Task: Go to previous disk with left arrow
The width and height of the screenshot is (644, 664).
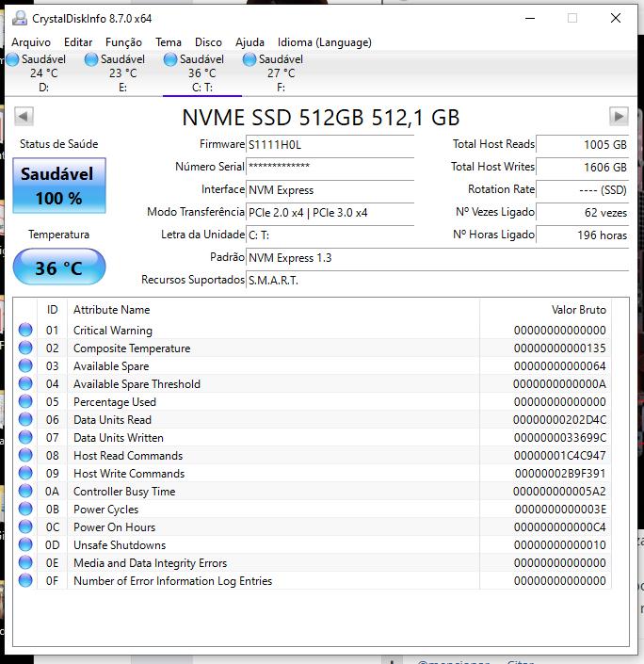Action: click(24, 116)
